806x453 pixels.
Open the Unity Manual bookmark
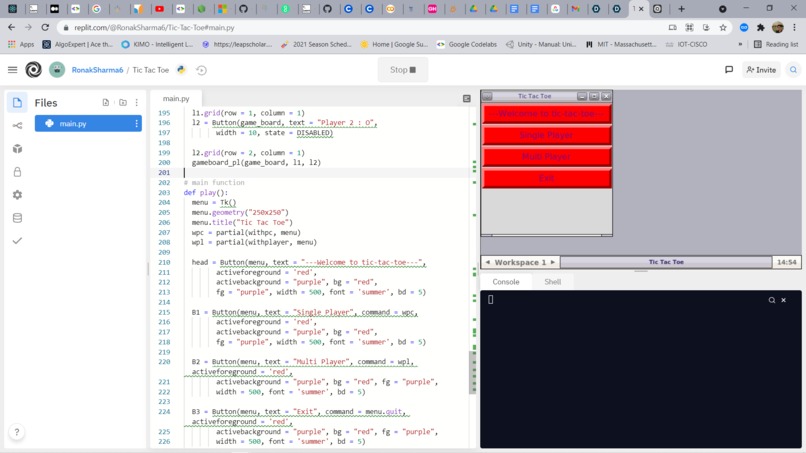(x=541, y=44)
